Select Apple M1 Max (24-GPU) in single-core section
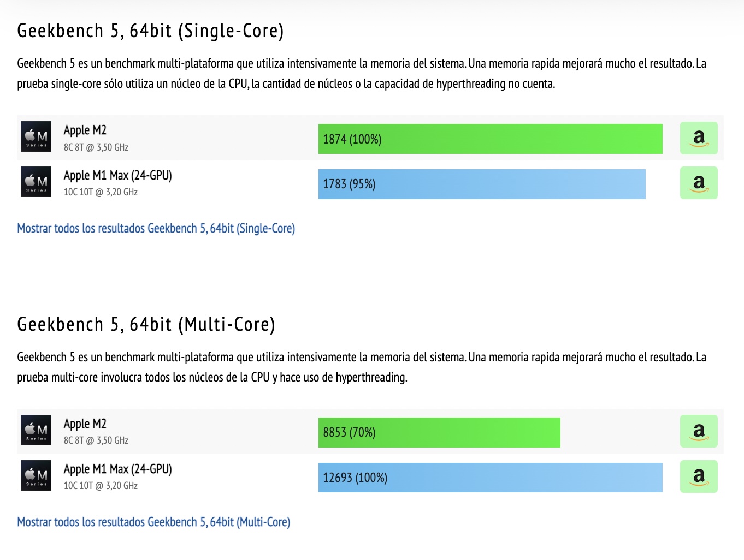744x560 pixels. (x=118, y=175)
